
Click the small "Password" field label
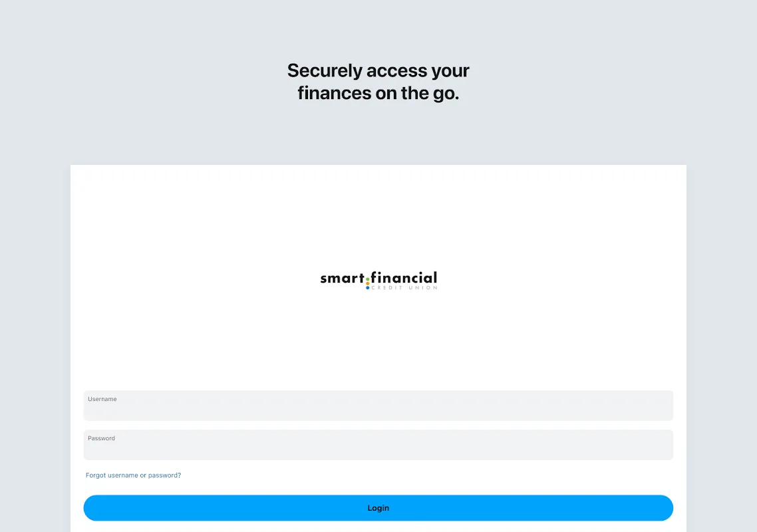tap(102, 438)
